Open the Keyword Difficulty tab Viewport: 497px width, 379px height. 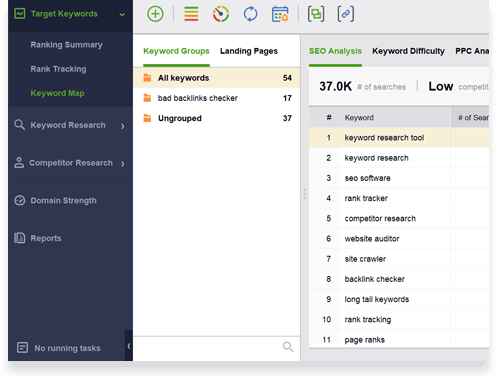[408, 51]
